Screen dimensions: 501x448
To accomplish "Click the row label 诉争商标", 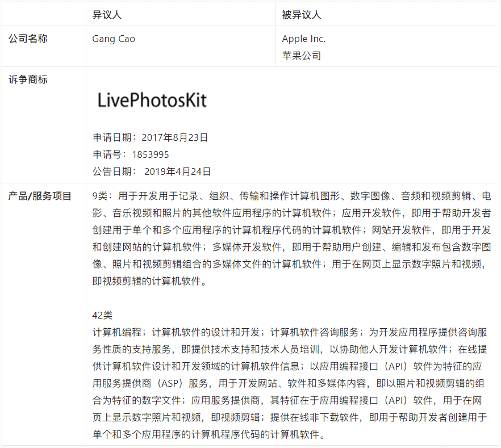I will pos(28,79).
